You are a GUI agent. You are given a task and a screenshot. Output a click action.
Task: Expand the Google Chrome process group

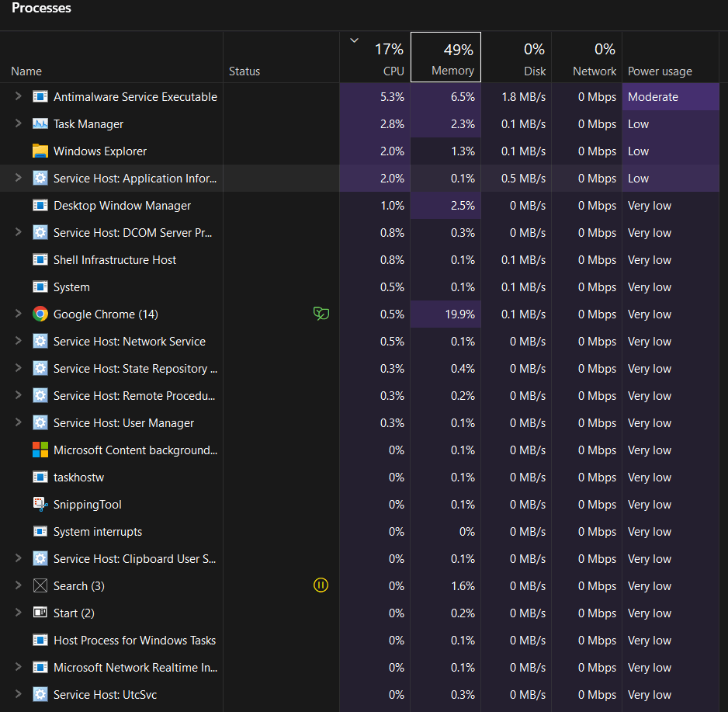tap(18, 314)
